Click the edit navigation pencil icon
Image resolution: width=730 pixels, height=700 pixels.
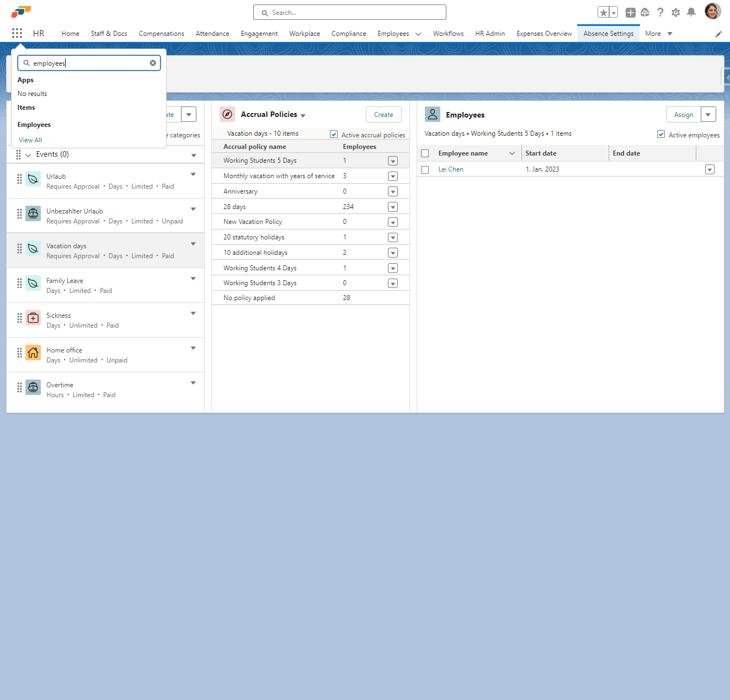coord(718,34)
